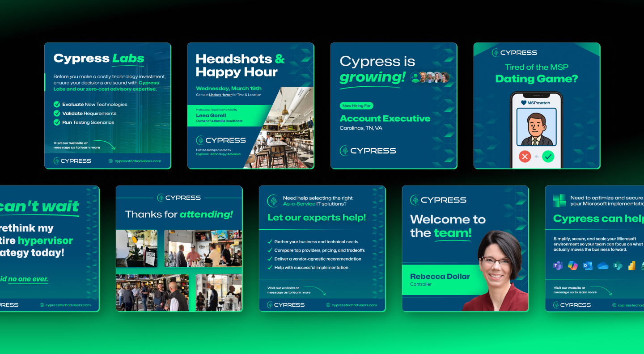Click the check icon next to Run Testing Scenarios
This screenshot has height=354, width=644.
(x=57, y=122)
